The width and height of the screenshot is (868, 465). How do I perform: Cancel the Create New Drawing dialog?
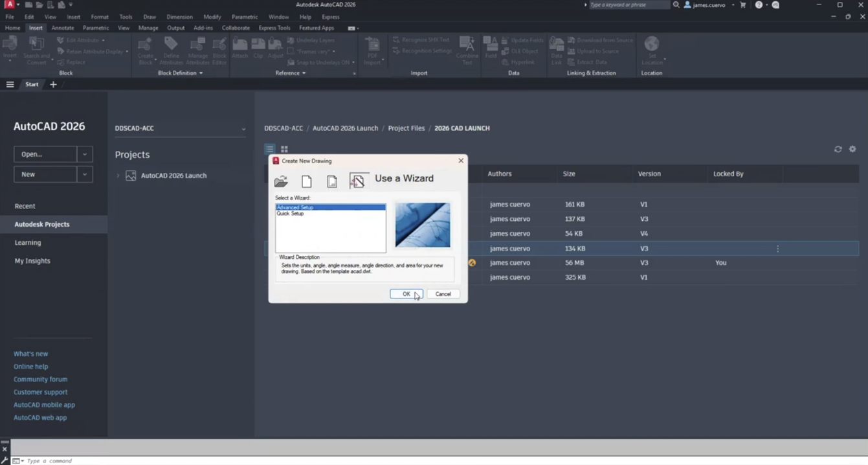pyautogui.click(x=443, y=294)
